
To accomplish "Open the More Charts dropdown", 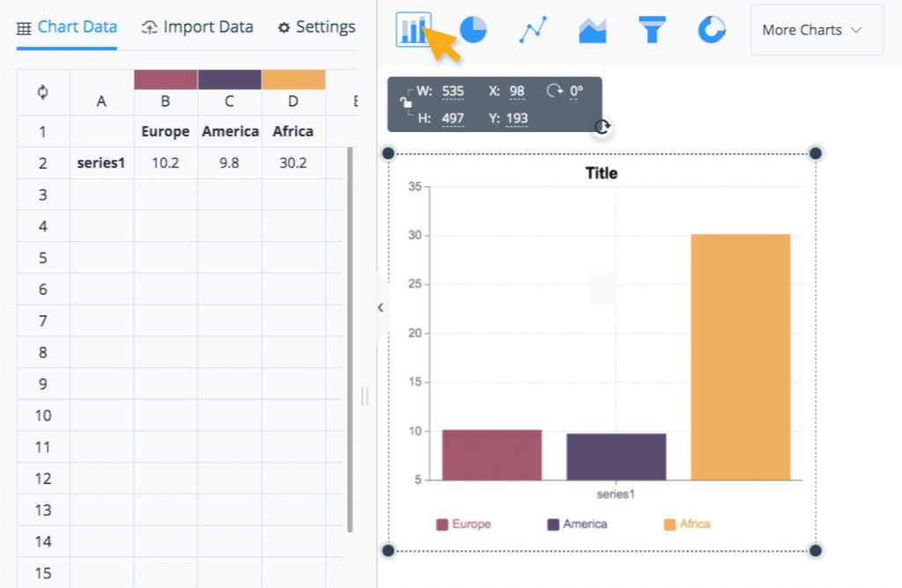I will click(x=815, y=29).
